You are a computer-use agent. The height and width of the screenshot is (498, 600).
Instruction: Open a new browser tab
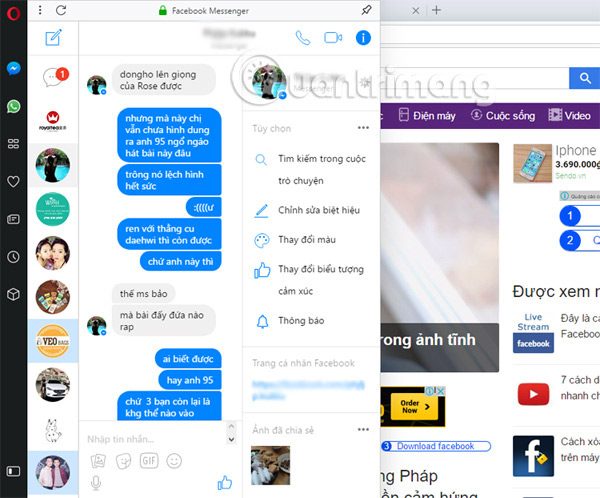[436, 10]
